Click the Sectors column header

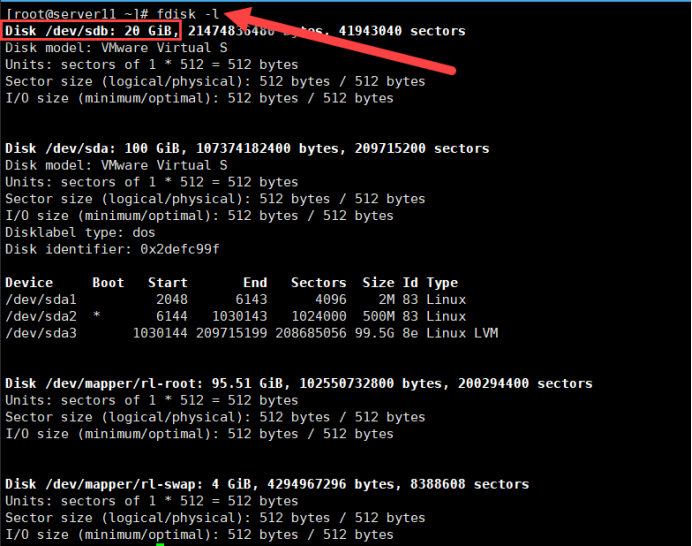[318, 283]
